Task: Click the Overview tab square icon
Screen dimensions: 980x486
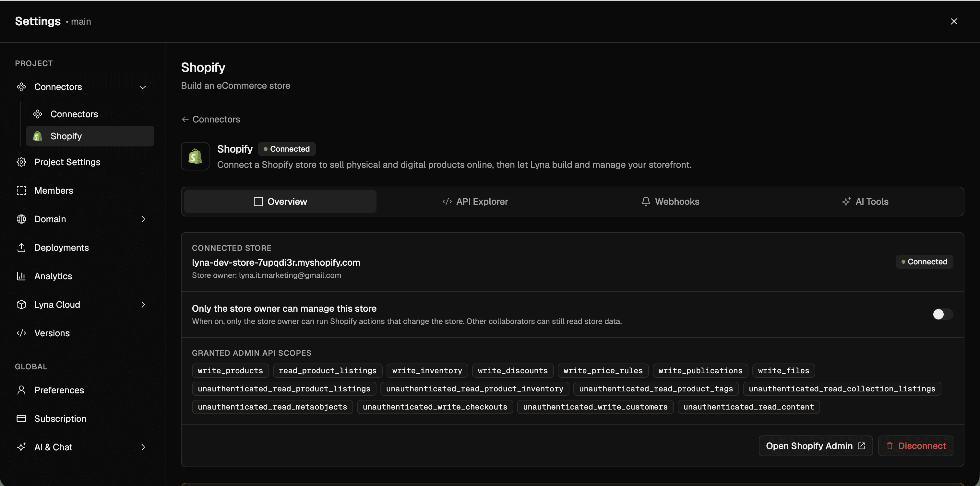Action: tap(258, 202)
